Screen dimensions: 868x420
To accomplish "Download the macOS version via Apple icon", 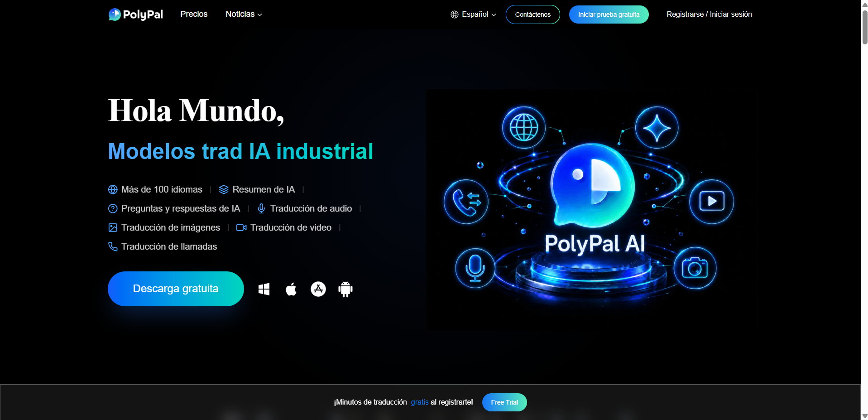I will coord(291,289).
